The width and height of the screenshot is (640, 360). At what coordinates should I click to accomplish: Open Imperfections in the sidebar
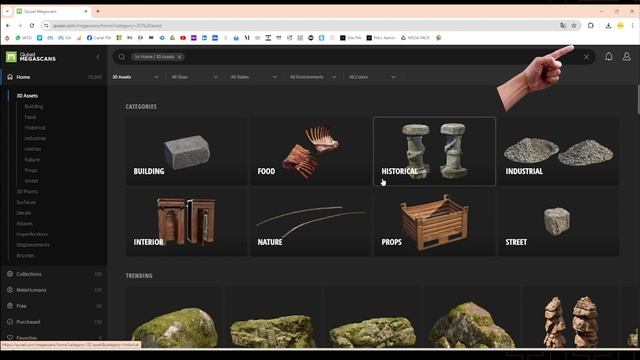(32, 234)
